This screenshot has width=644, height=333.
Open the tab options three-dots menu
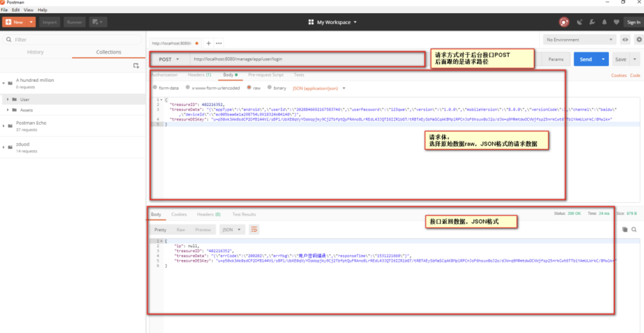219,43
